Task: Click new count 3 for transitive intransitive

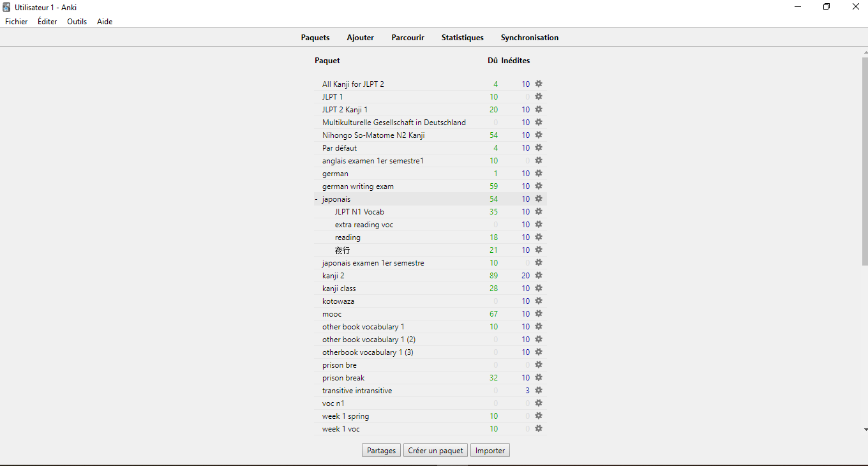Action: [x=528, y=391]
